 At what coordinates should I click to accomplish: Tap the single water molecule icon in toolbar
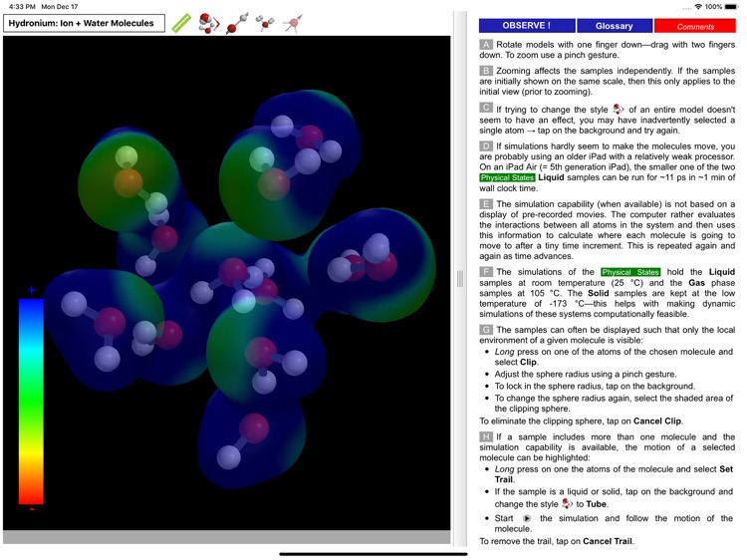point(265,23)
